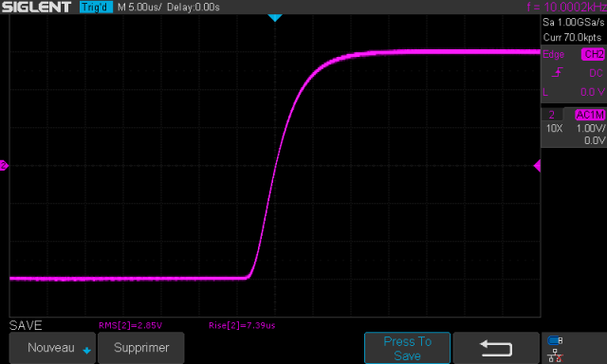Open the Nouveau dropdown arrow
This screenshot has height=364, width=607.
point(86,351)
